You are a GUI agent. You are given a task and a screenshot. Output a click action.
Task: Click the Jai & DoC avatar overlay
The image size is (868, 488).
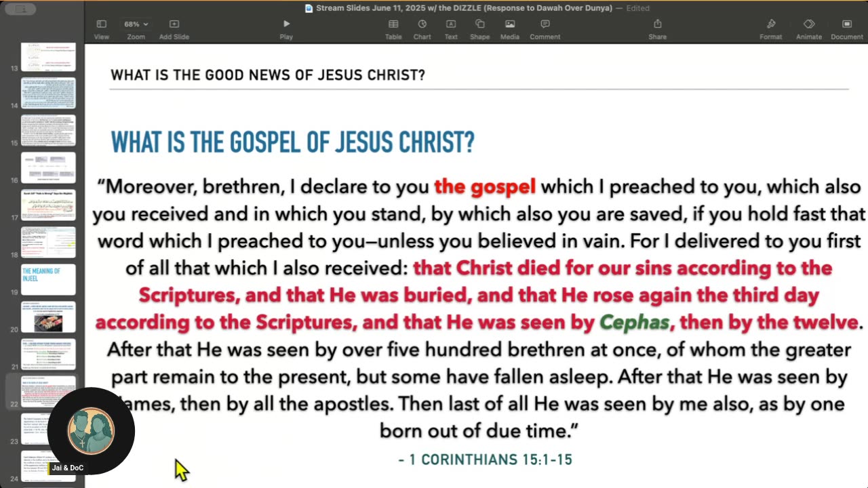[x=91, y=431]
